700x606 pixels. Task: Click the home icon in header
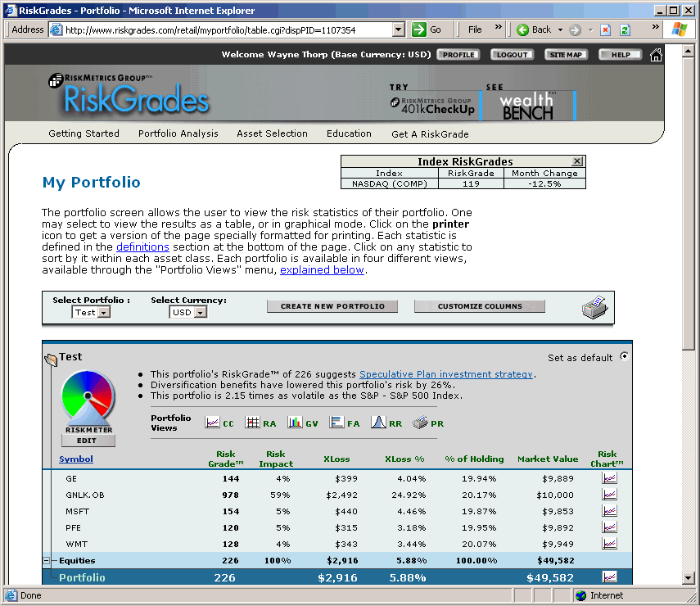(x=656, y=55)
